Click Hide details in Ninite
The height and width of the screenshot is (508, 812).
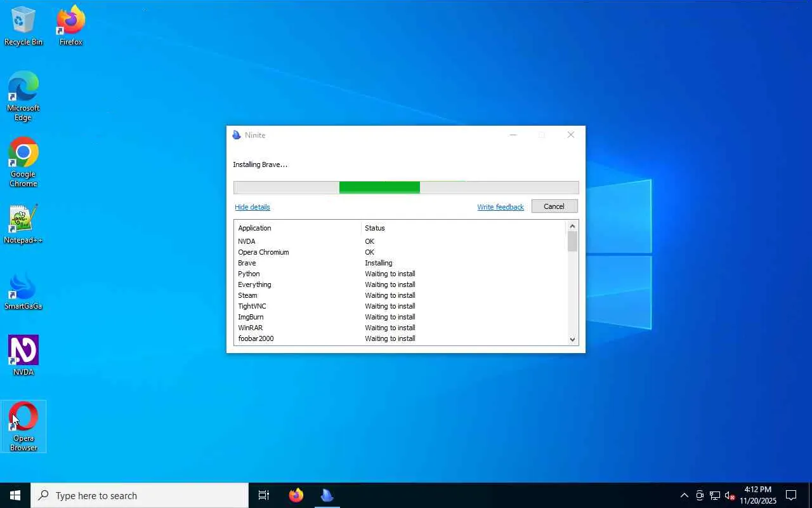click(252, 207)
